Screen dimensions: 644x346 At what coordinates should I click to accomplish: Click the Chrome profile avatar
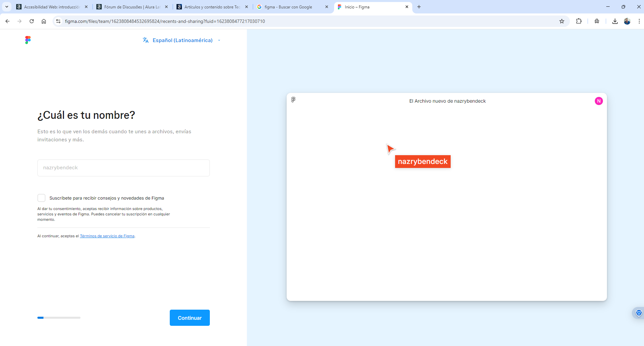coord(627,21)
